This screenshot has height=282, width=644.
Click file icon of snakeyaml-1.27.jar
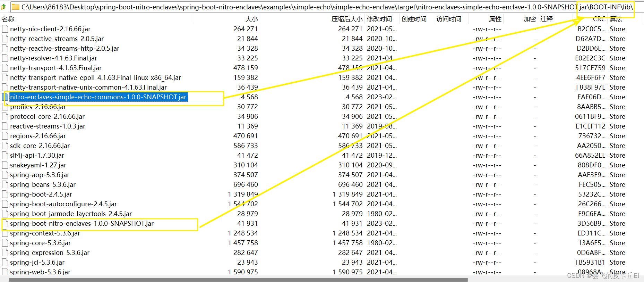pos(5,165)
